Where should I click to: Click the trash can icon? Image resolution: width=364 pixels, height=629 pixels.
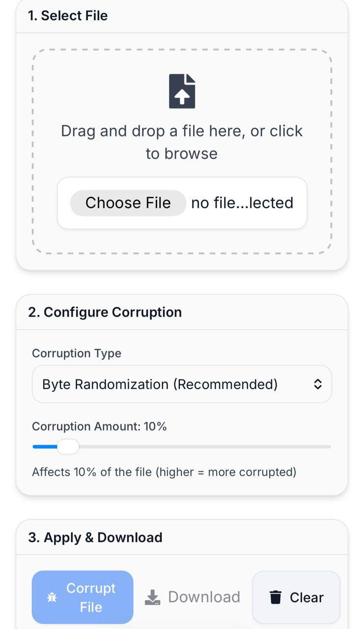(x=276, y=598)
